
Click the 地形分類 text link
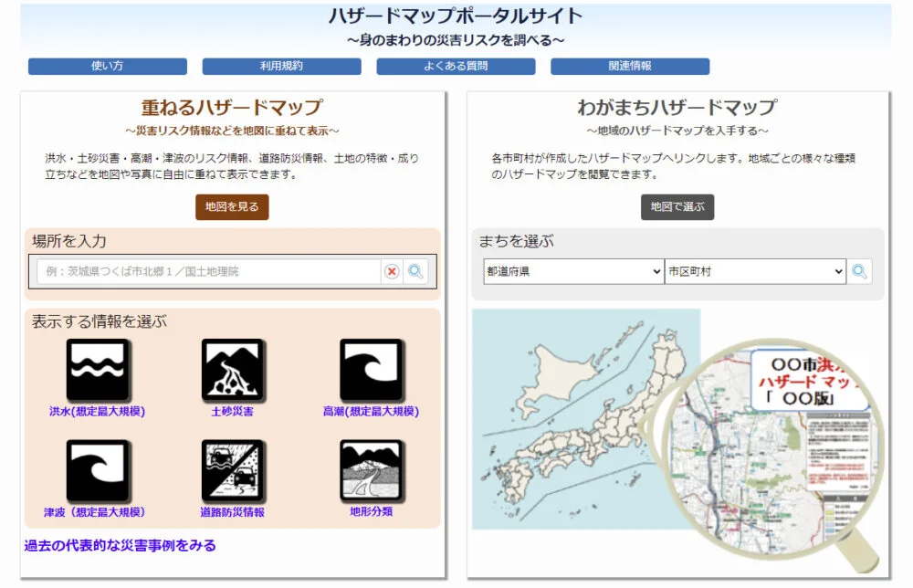[x=371, y=511]
